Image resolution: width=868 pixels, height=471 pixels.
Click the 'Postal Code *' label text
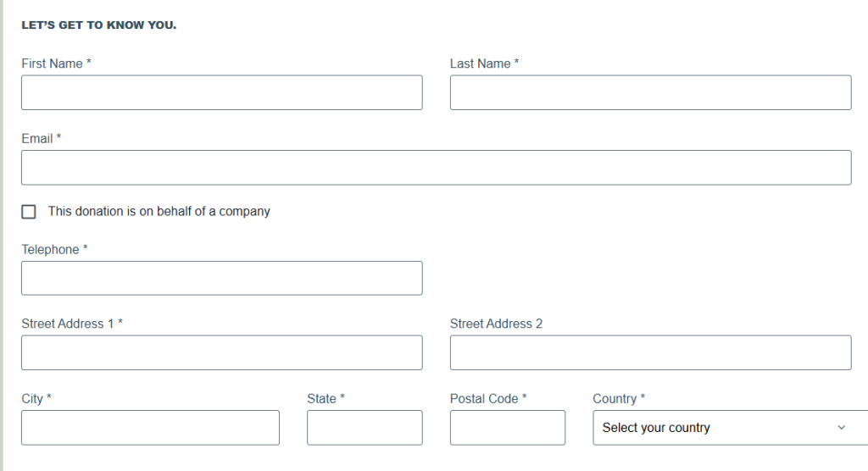[488, 398]
